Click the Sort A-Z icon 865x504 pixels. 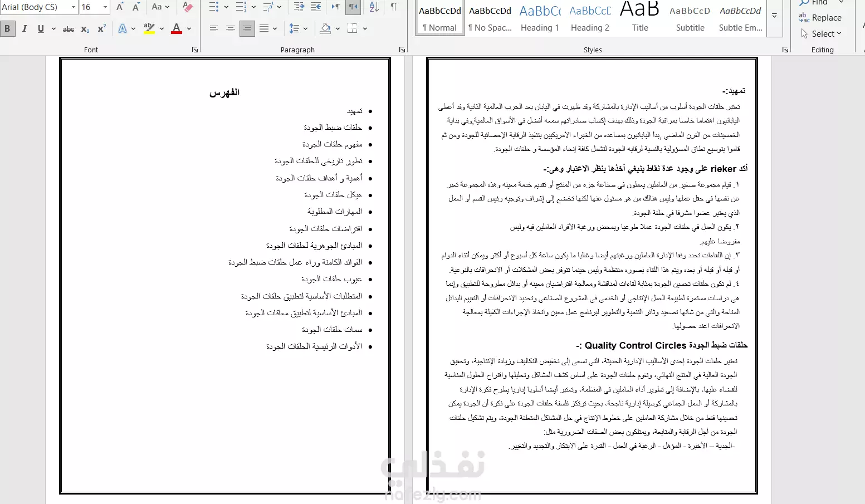click(374, 7)
